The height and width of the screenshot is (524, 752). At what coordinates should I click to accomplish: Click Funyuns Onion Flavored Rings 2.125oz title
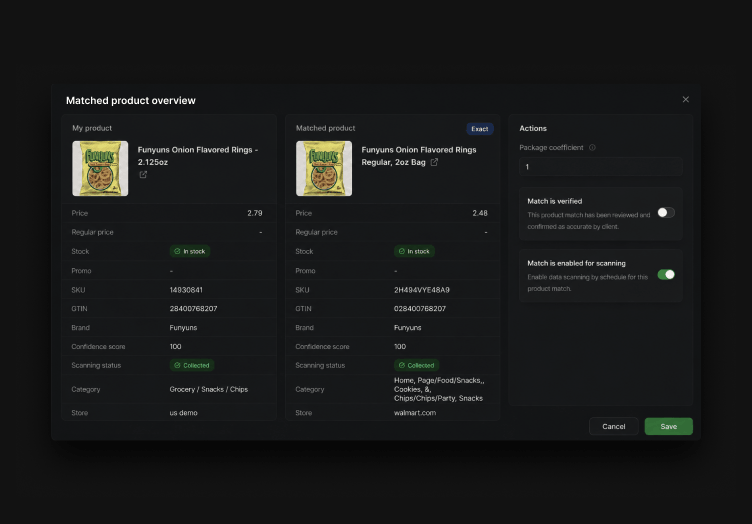click(x=198, y=156)
